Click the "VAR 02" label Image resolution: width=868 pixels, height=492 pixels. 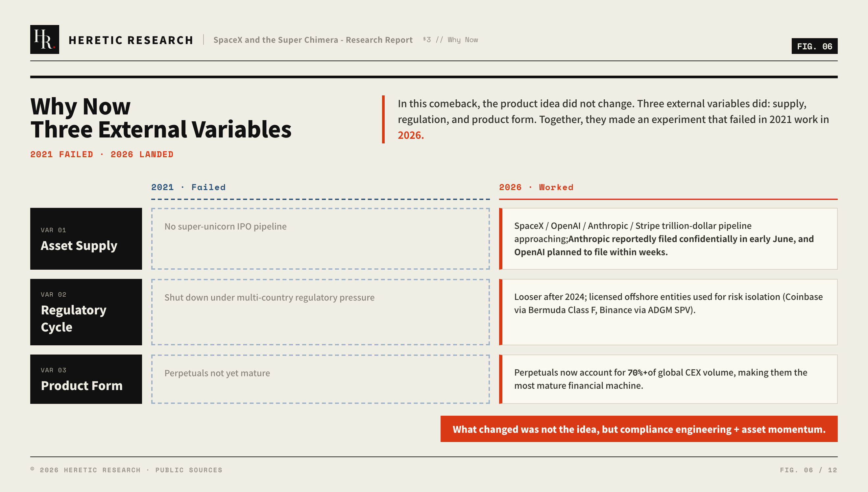click(x=53, y=295)
